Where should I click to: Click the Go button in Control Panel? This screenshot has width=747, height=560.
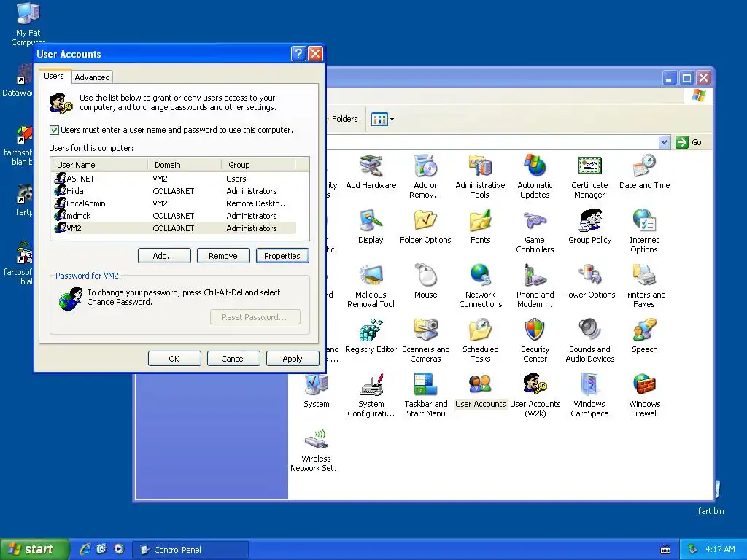point(689,142)
